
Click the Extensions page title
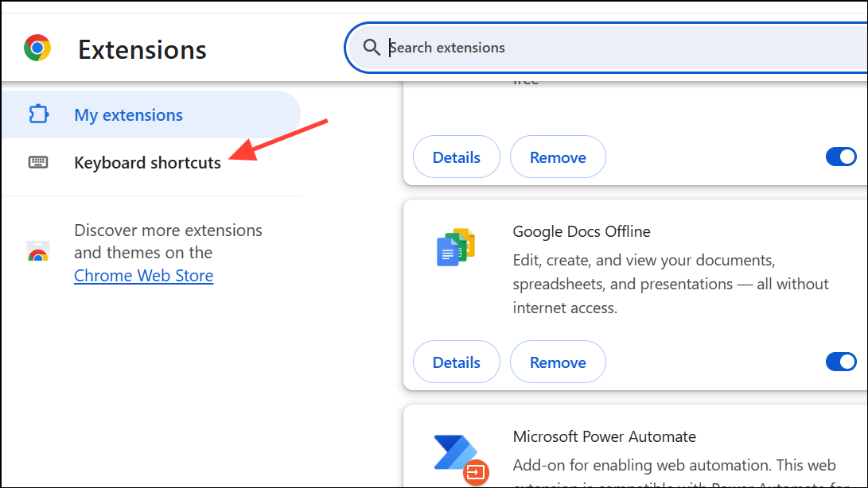coord(142,48)
